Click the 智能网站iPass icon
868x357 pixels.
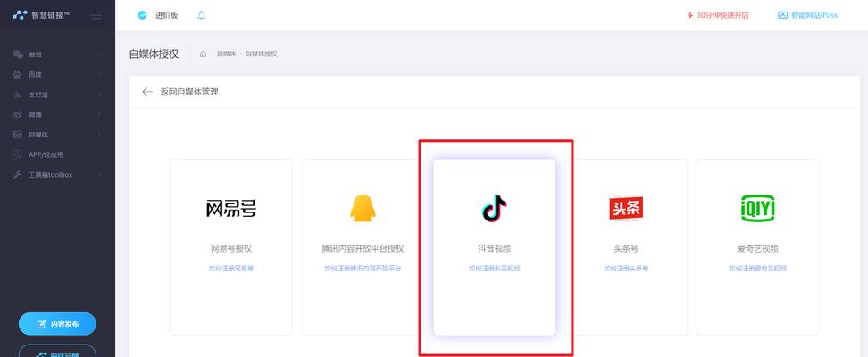click(783, 15)
